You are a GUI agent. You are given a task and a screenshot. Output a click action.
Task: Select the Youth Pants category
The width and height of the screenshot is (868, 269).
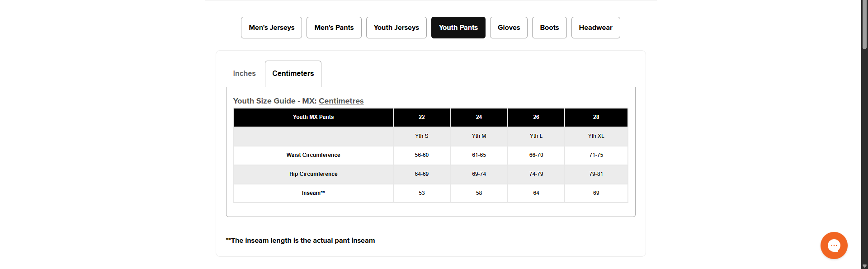pos(458,28)
